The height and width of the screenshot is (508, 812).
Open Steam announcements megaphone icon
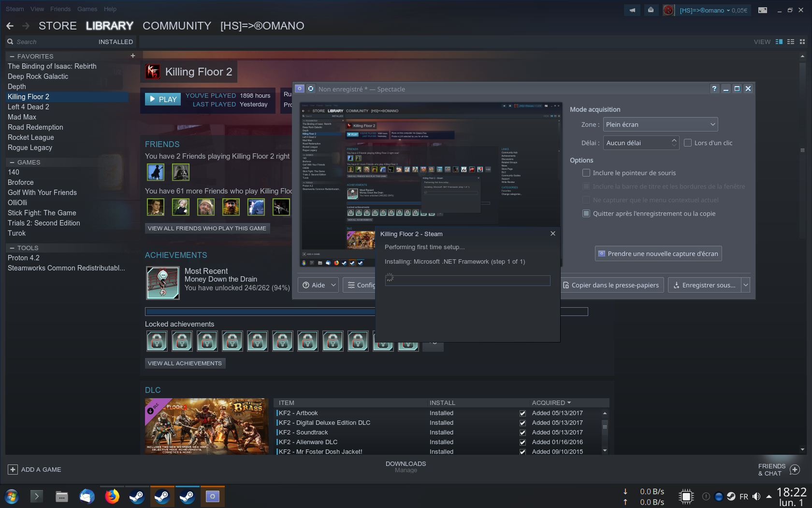[x=632, y=10]
